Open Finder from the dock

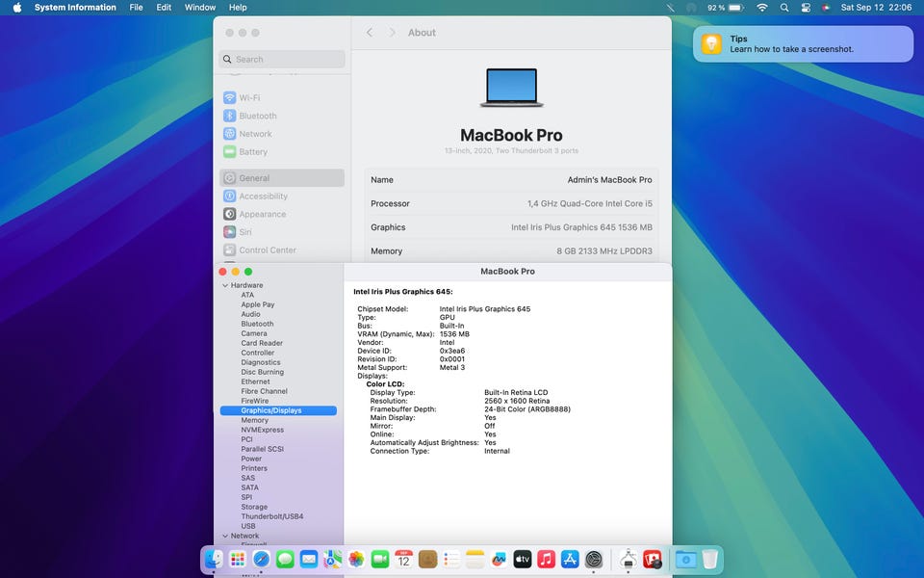[x=214, y=559]
